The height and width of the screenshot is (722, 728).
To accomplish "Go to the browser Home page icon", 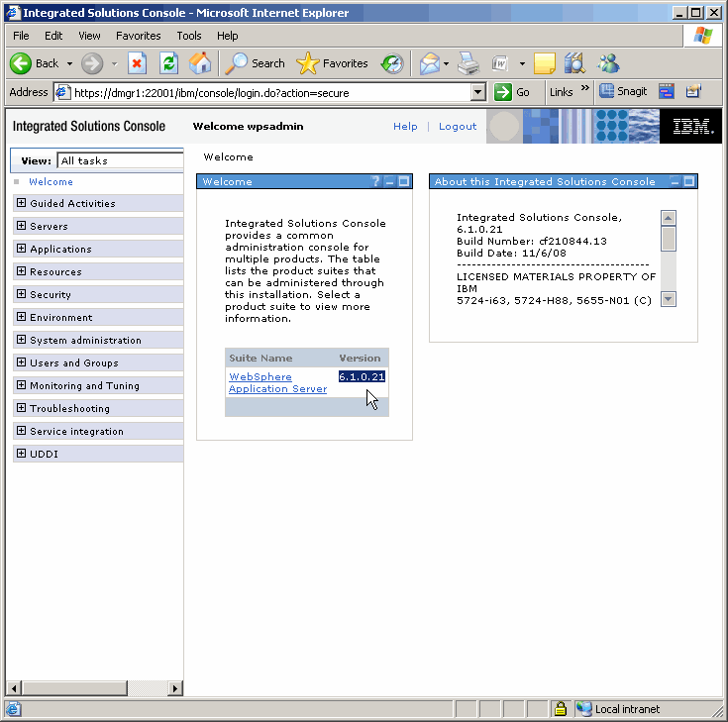I will tap(200, 63).
